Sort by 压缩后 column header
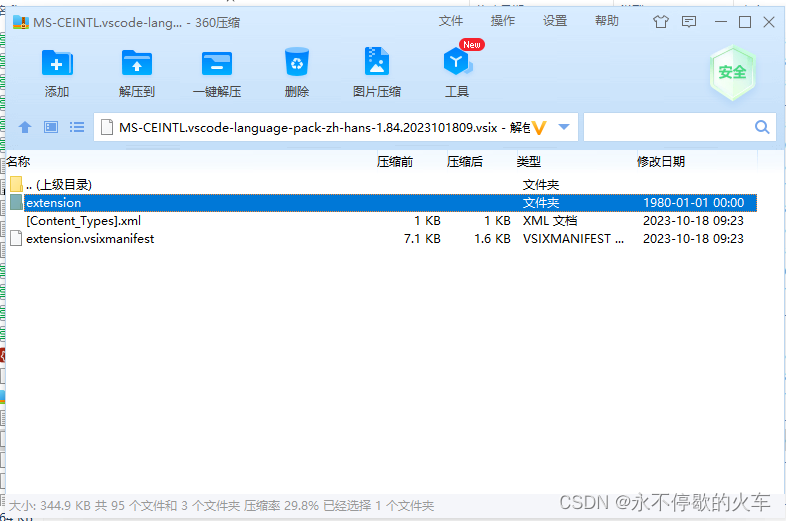This screenshot has height=521, width=786. (465, 162)
